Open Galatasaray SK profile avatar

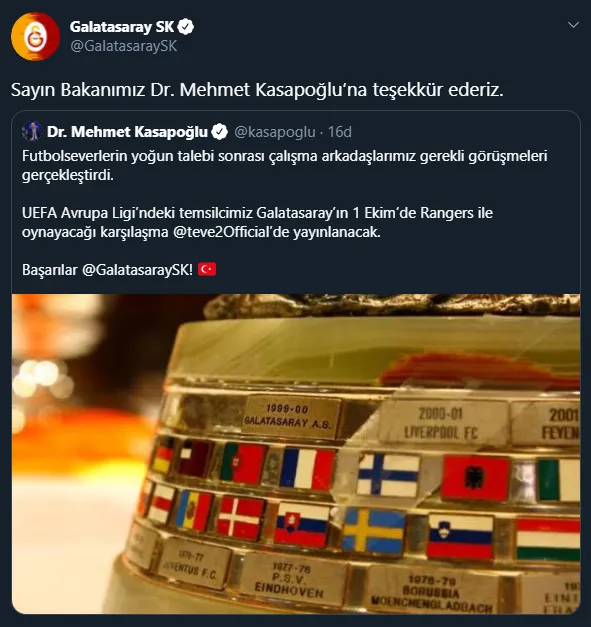click(35, 37)
